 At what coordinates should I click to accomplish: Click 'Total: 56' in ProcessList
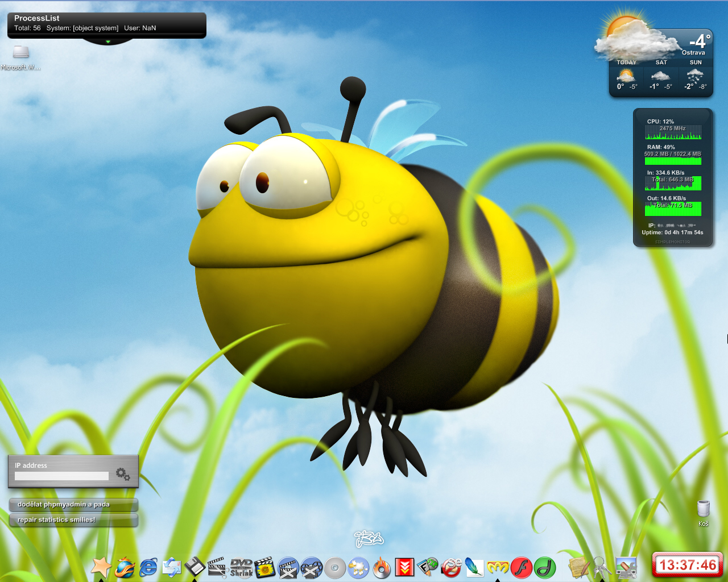pos(27,28)
